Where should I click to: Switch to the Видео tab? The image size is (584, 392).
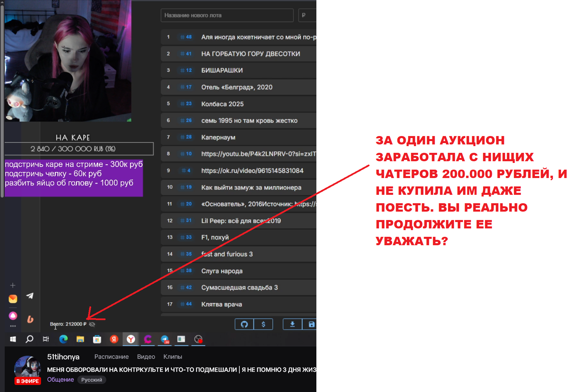point(146,356)
